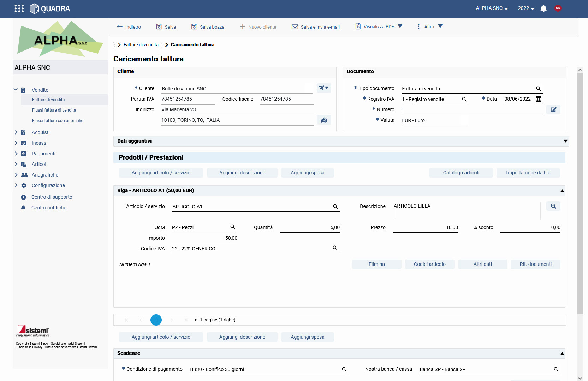Open the CA user avatar menu

coord(558,8)
